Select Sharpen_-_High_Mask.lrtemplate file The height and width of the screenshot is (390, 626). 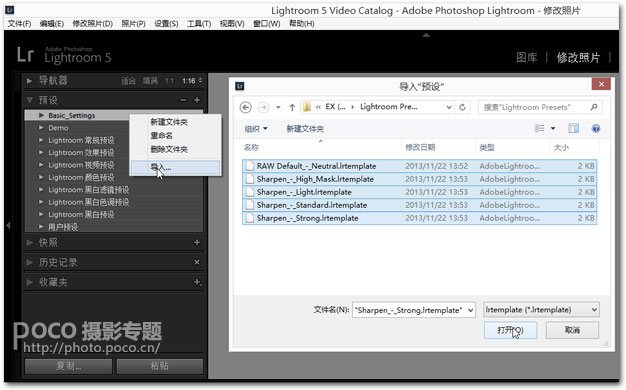pos(419,179)
